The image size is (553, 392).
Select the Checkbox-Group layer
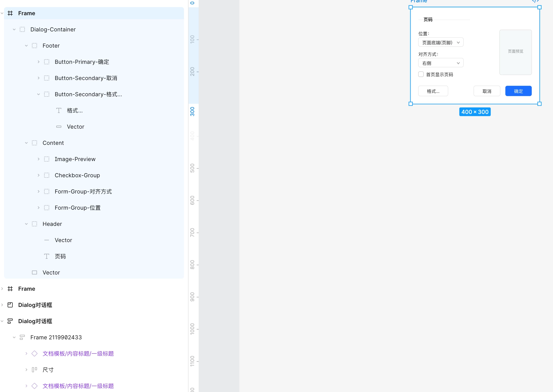click(77, 175)
